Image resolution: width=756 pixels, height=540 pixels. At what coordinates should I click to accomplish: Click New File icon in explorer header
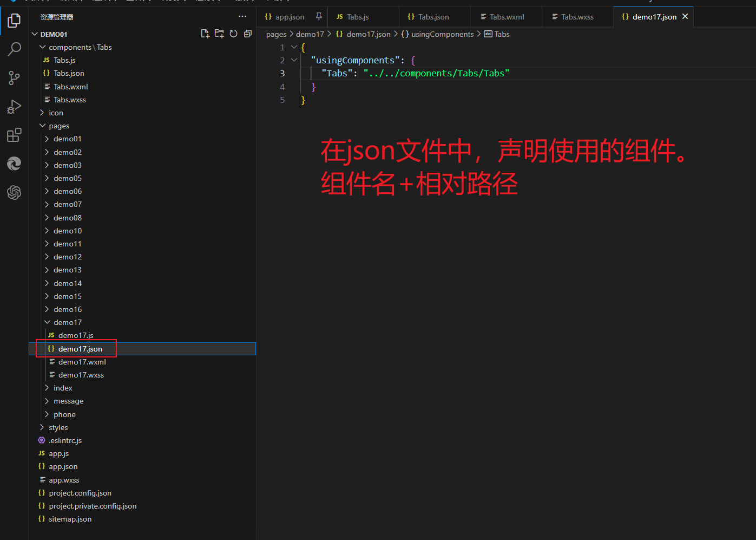205,34
